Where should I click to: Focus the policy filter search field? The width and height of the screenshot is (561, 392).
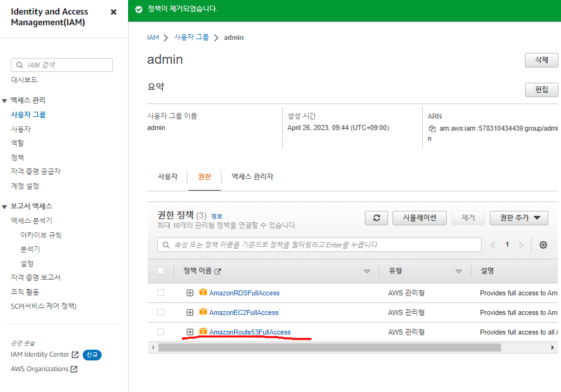pyautogui.click(x=319, y=245)
